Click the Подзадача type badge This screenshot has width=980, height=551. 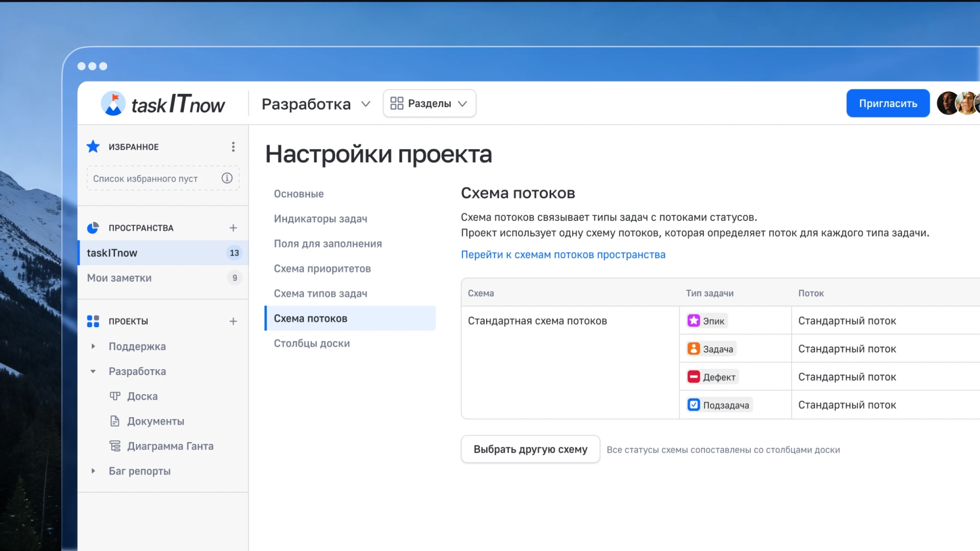click(719, 405)
